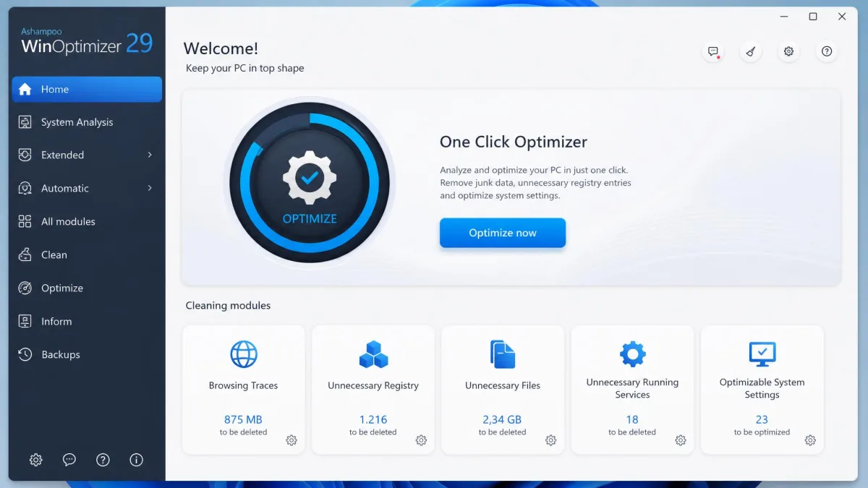
Task: Click the Running Services gear icon
Action: [x=632, y=354]
